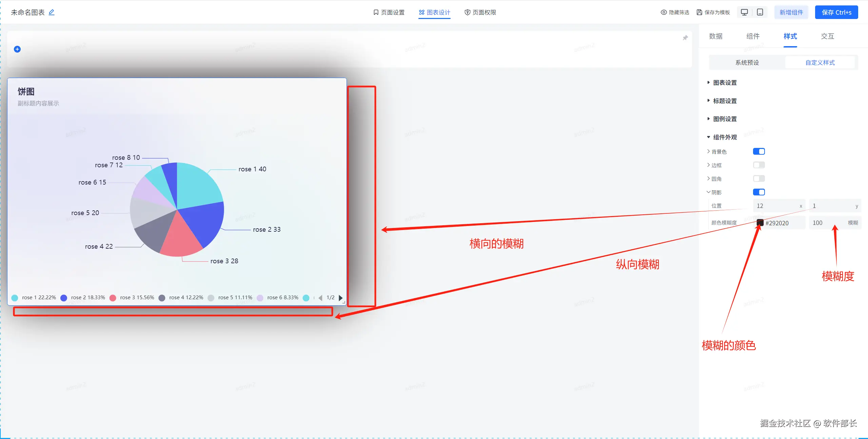This screenshot has width=868, height=439.
Task: Collapse the 组件外观 section
Action: [x=725, y=137]
